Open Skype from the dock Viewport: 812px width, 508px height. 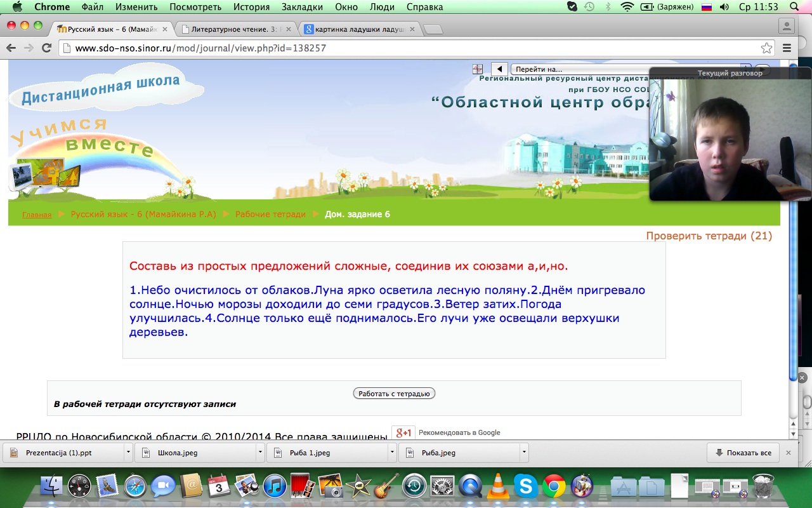[x=525, y=486]
